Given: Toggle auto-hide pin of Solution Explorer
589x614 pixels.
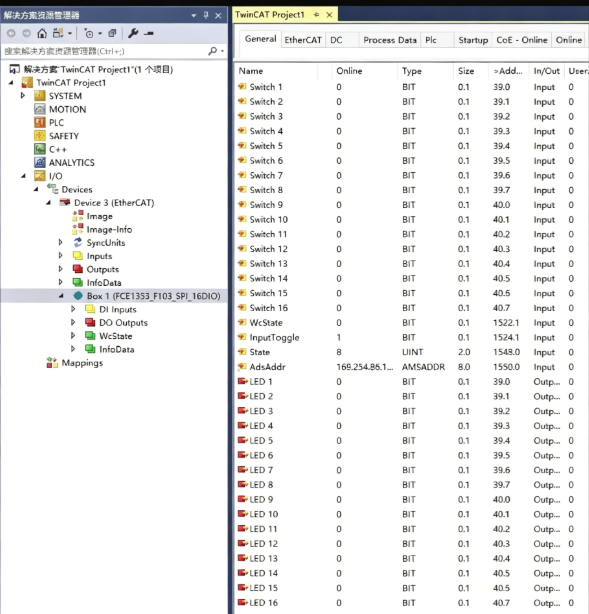Looking at the screenshot, I should [206, 15].
